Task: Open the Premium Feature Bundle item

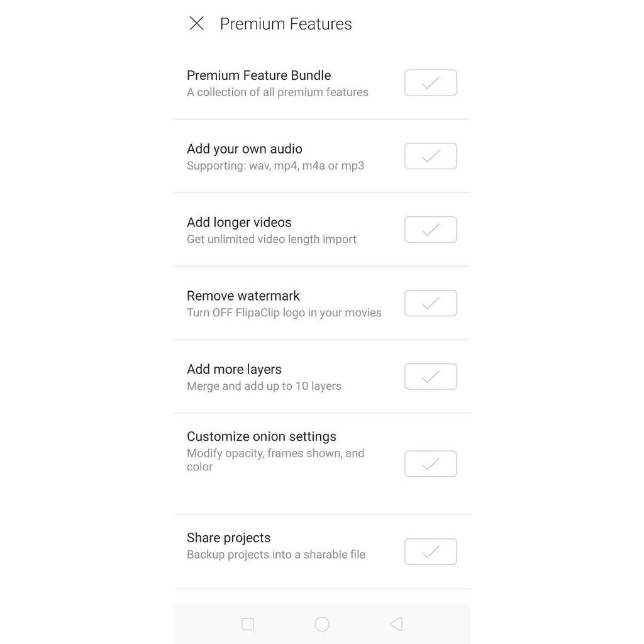Action: click(258, 75)
